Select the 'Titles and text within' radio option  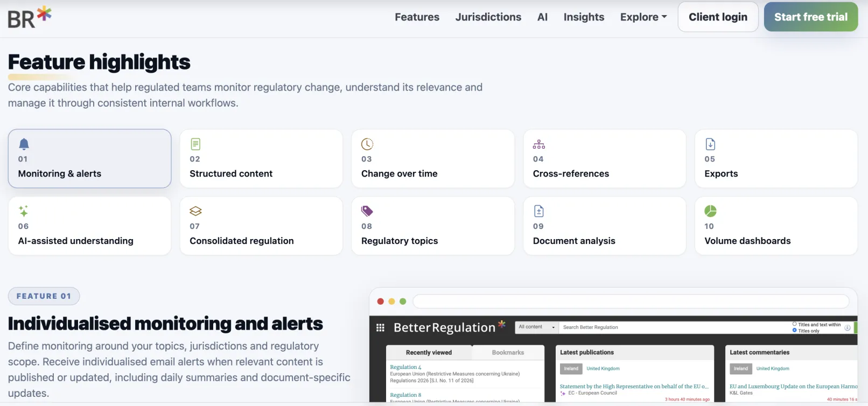click(794, 324)
